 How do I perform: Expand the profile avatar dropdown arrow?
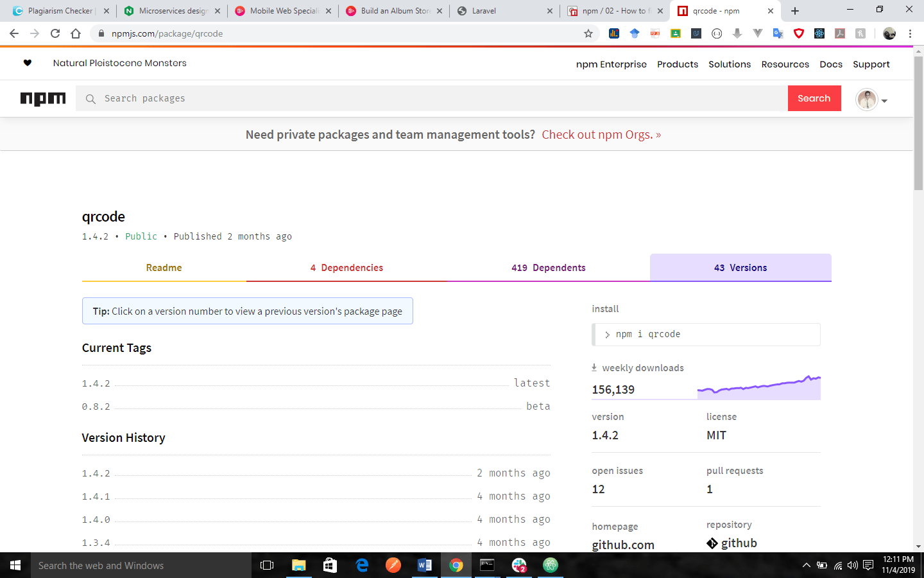[x=884, y=100]
